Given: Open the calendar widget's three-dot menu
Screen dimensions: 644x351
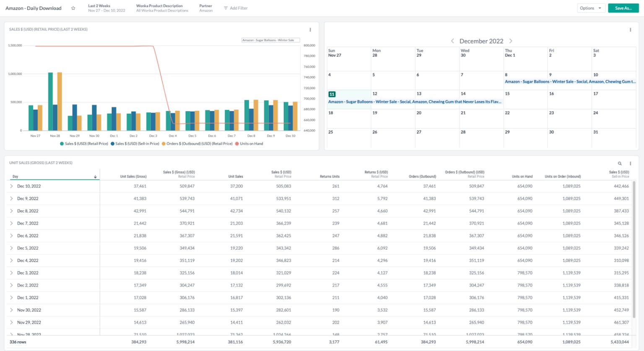Looking at the screenshot, I should (630, 29).
